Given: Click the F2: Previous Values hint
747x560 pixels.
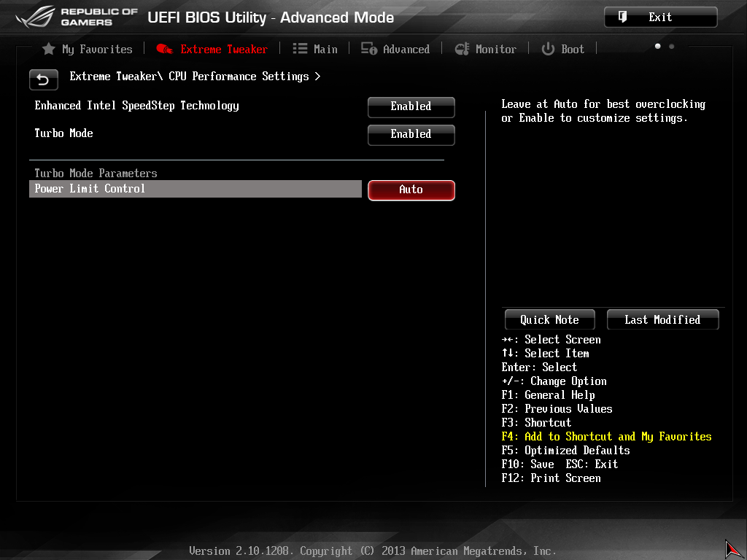Looking at the screenshot, I should (557, 409).
